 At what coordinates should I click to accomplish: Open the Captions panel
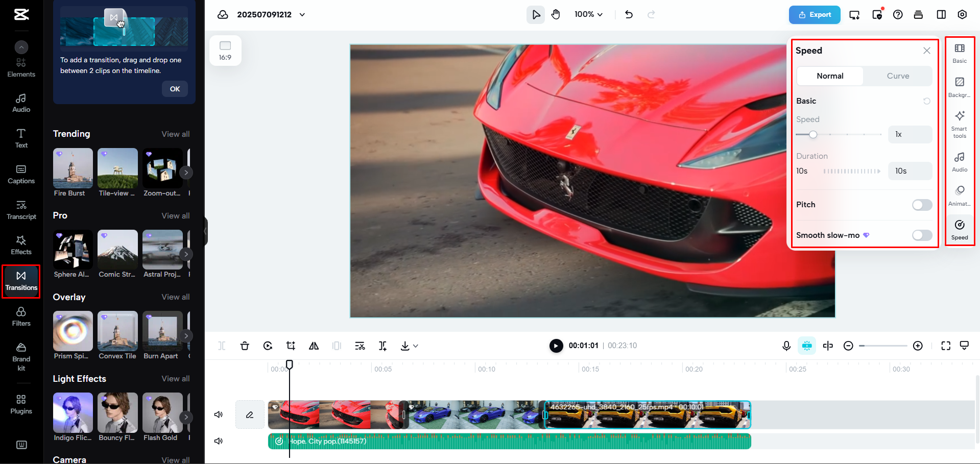(21, 174)
